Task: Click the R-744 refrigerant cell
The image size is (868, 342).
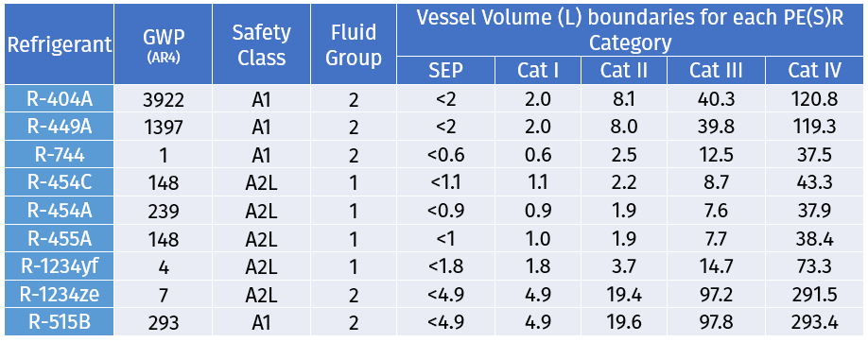Action: click(x=60, y=154)
